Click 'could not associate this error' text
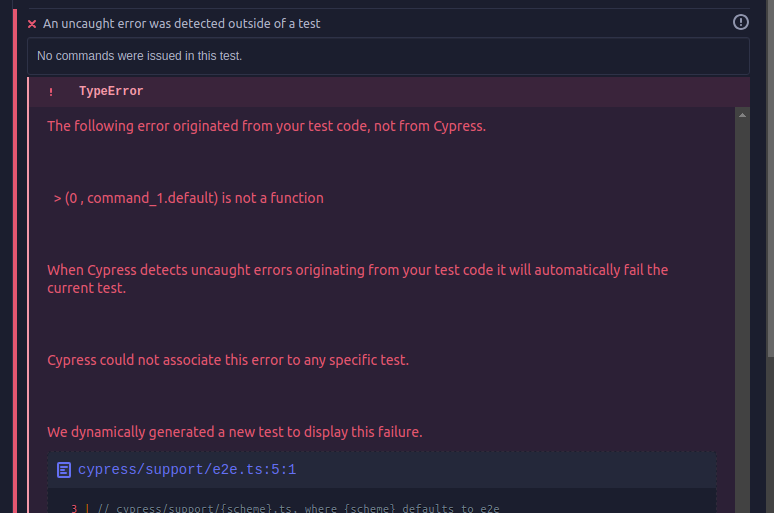Screen dimensions: 774x513 pos(228,360)
